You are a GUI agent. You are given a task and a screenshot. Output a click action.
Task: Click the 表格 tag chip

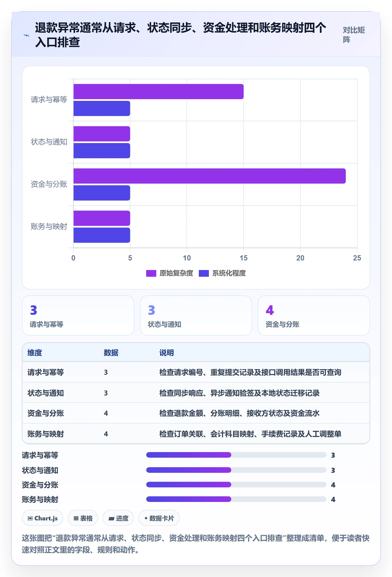(83, 518)
